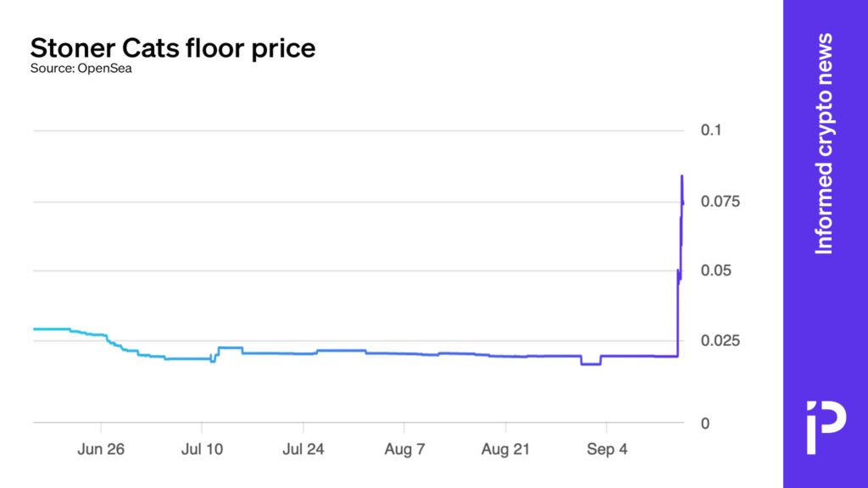This screenshot has height=488, width=868.
Task: Click the light blue starting line segment
Action: point(51,329)
